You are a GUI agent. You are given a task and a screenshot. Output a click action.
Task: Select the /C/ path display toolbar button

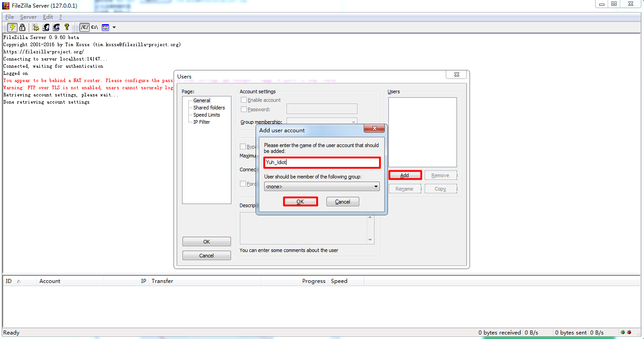pos(84,27)
